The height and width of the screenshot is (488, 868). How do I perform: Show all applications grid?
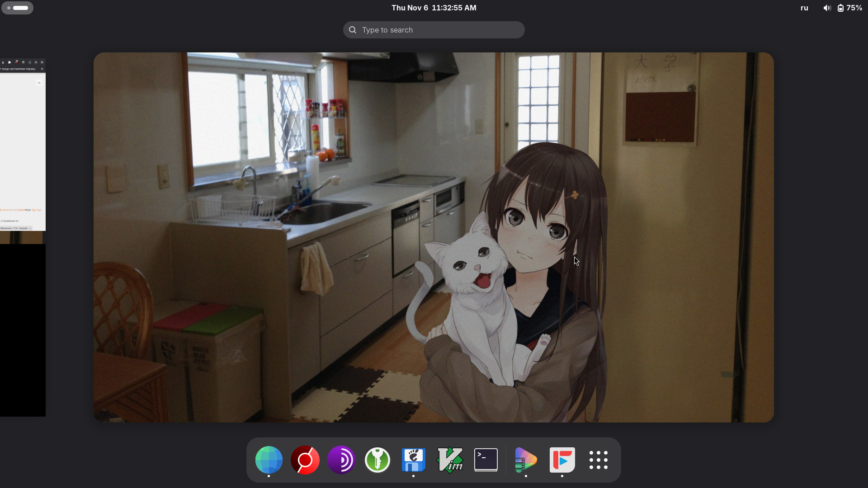point(598,460)
